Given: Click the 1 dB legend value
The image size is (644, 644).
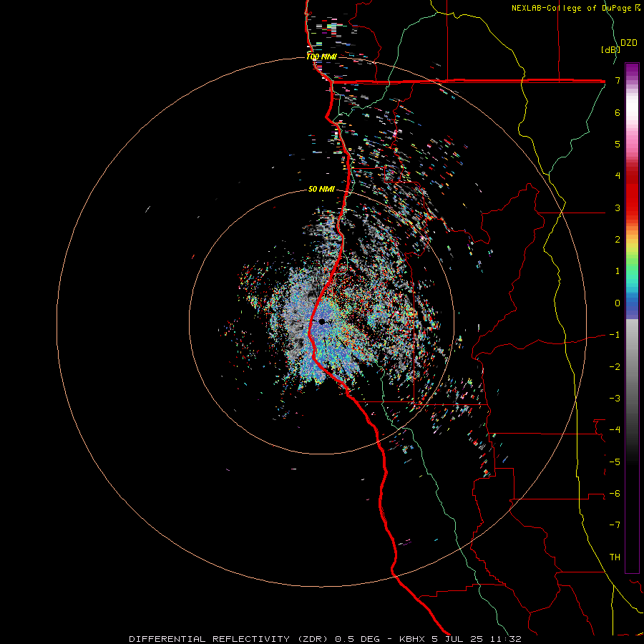Looking at the screenshot, I should click(x=618, y=271).
